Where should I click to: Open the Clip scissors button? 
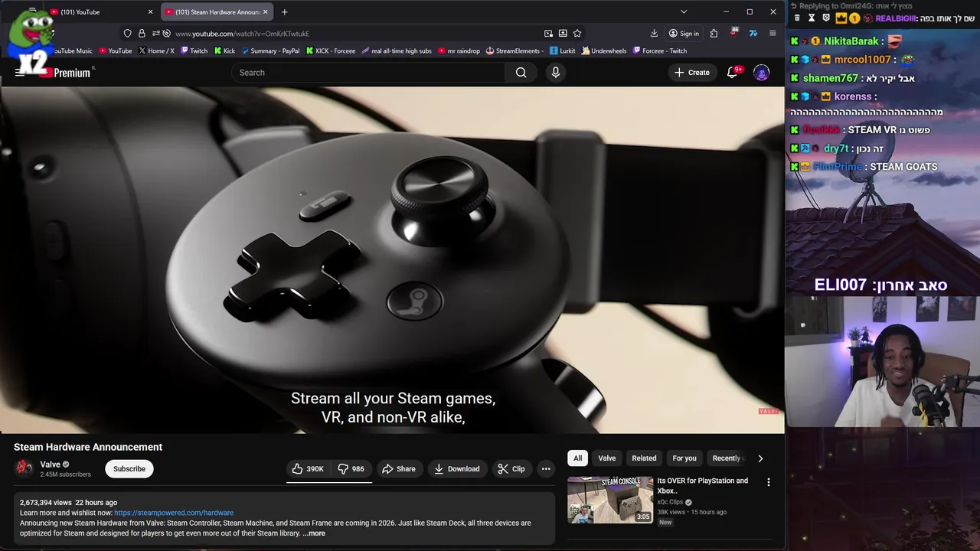click(x=511, y=469)
